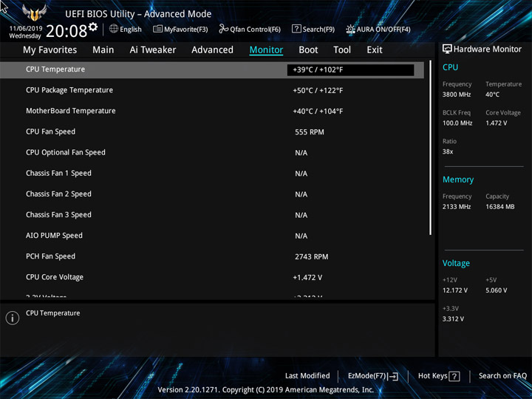Click Last Modified in the footer

click(x=307, y=375)
